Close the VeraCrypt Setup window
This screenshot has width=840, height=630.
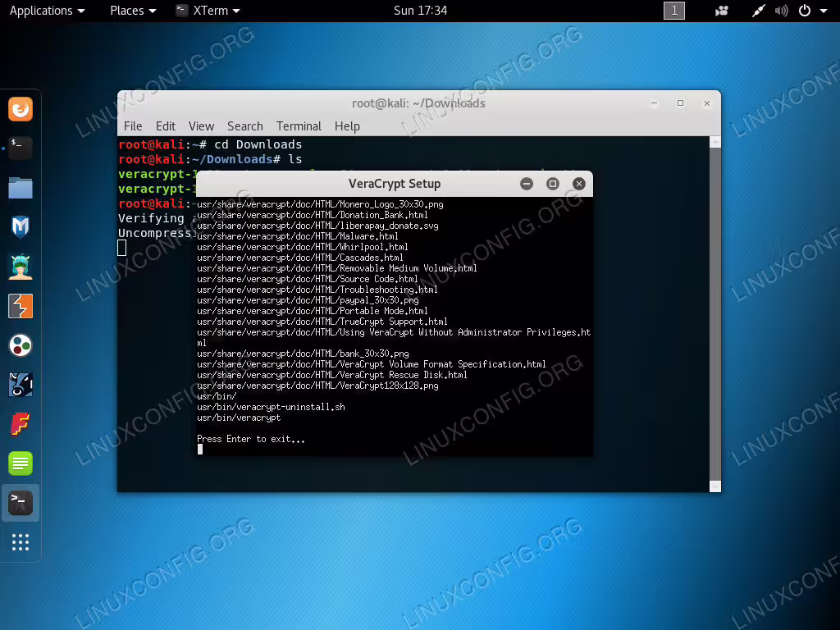point(579,184)
